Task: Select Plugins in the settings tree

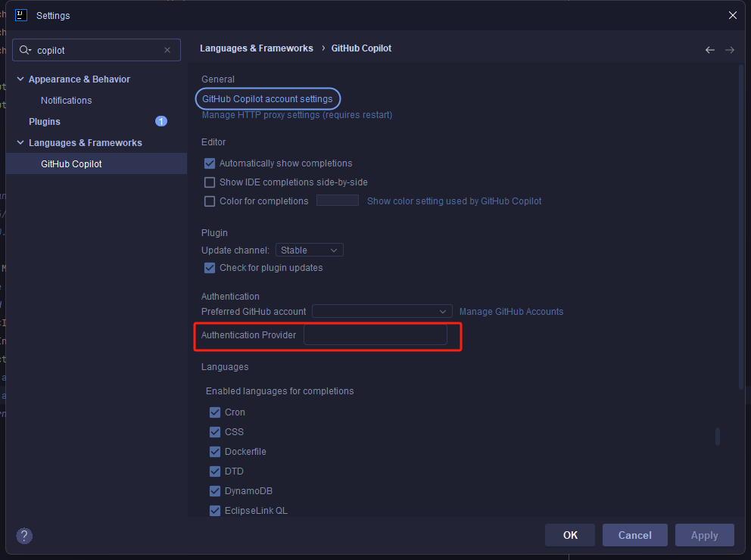Action: tap(45, 122)
